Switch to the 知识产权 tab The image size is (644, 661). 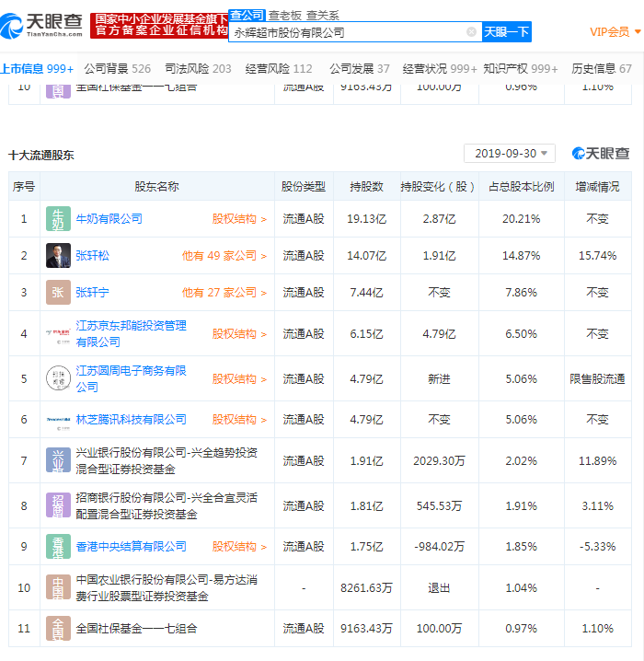click(520, 68)
